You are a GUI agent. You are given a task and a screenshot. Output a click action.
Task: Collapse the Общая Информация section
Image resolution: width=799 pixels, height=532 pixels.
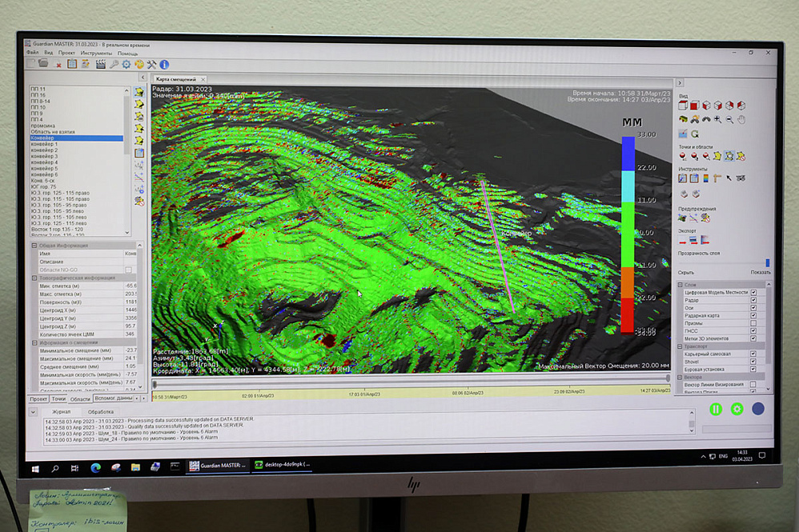pos(34,246)
